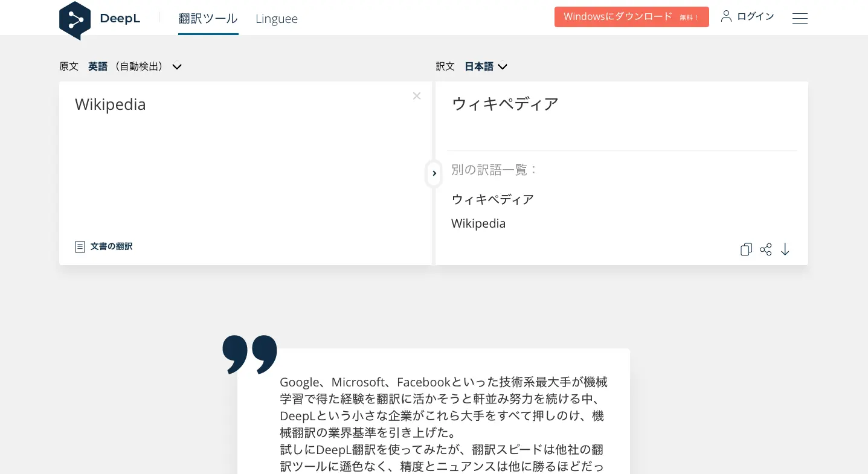Click the ログイン link
This screenshot has width=868, height=474.
point(756,16)
